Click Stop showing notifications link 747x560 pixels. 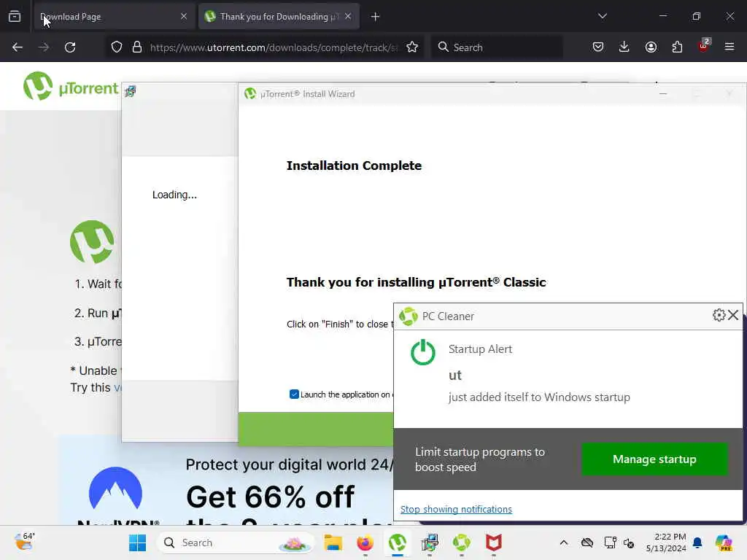[x=456, y=510]
